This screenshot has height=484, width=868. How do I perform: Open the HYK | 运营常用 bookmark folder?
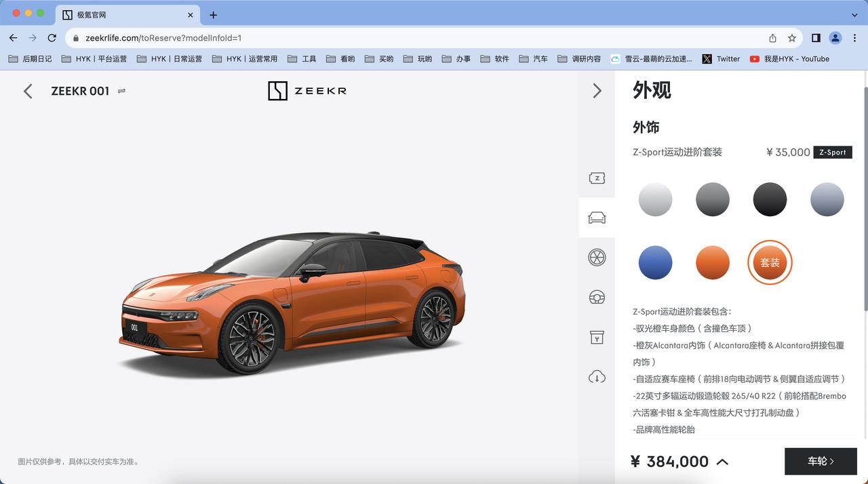(x=245, y=59)
